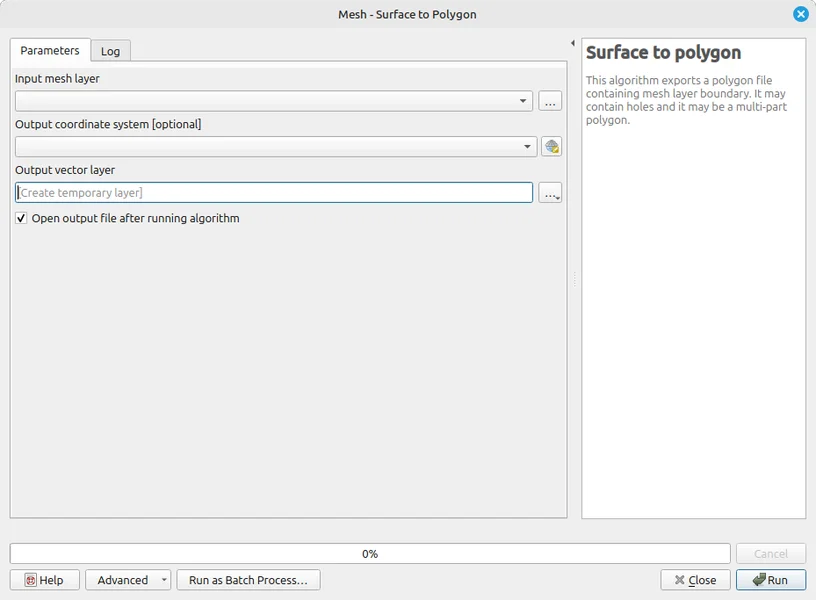Open the Advanced options menu
The width and height of the screenshot is (816, 600).
pyautogui.click(x=127, y=580)
